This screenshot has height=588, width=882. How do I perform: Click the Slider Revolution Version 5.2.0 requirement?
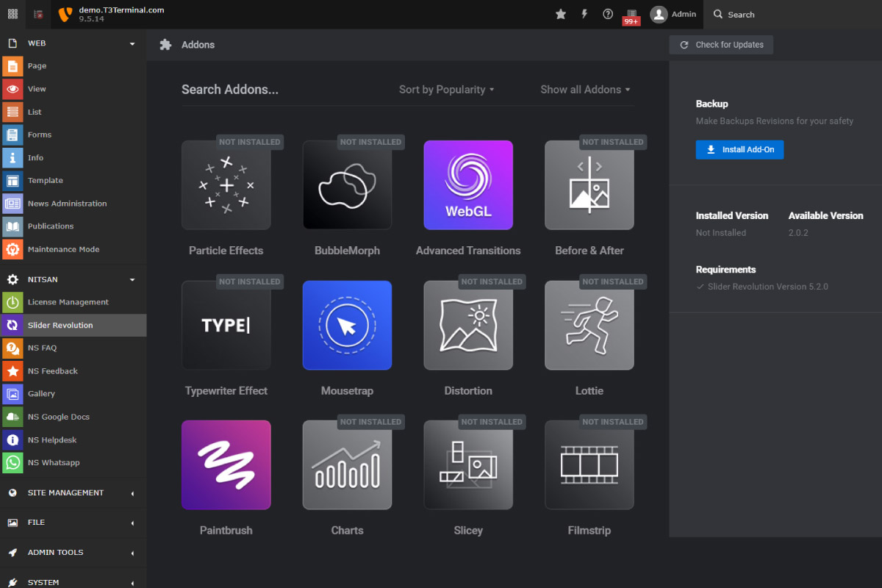(768, 287)
